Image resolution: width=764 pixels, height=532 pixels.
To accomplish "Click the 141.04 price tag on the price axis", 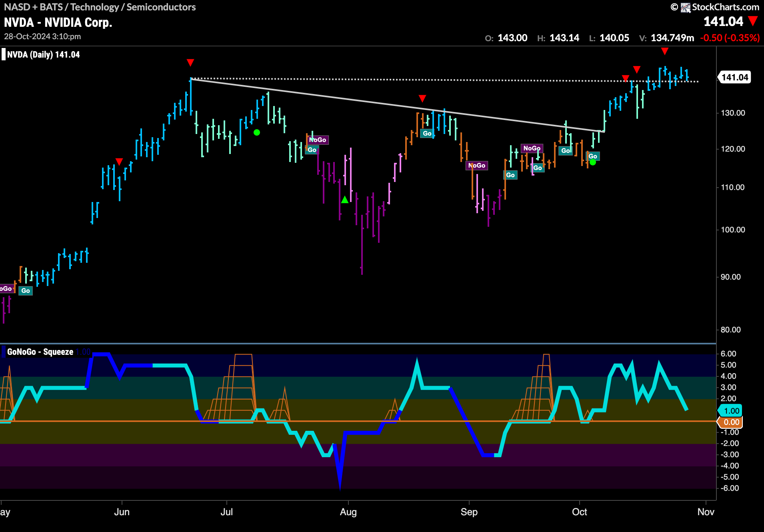I will [734, 77].
